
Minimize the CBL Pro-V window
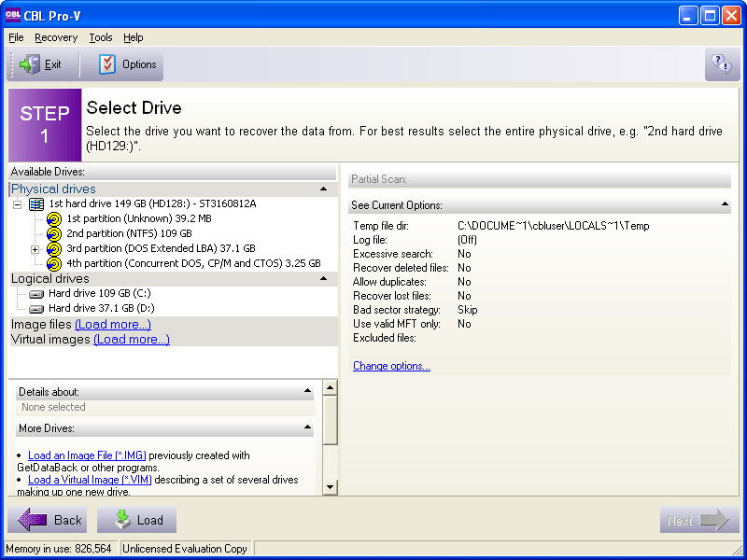687,16
